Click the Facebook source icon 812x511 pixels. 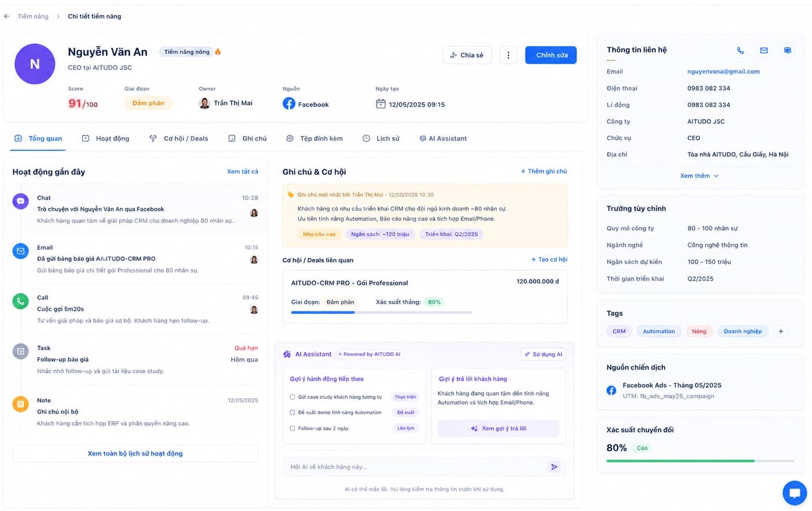(x=289, y=104)
